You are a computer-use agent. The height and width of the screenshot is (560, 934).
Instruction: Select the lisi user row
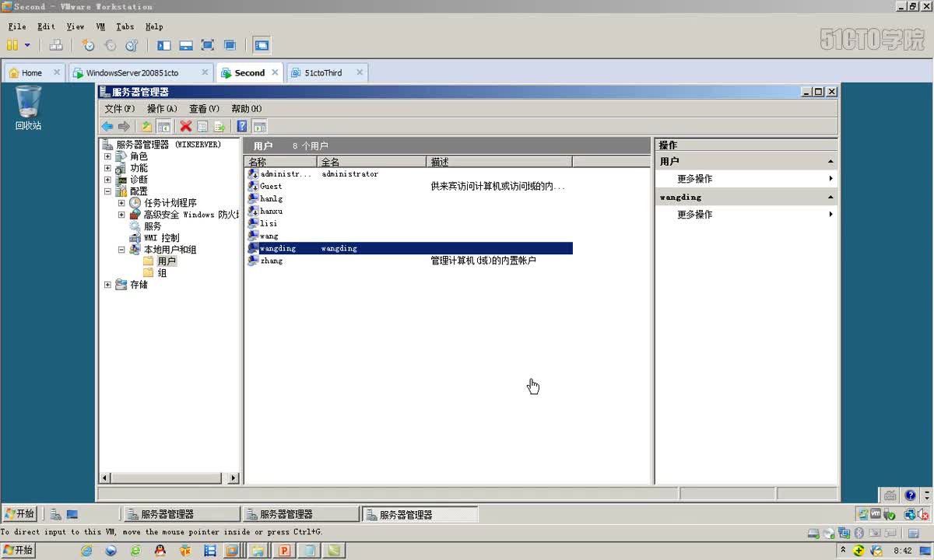(409, 223)
